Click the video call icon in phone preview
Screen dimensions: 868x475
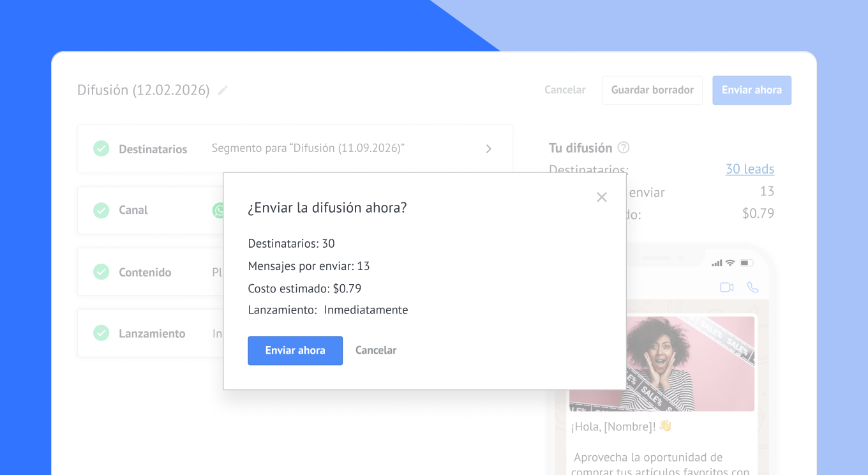tap(726, 287)
